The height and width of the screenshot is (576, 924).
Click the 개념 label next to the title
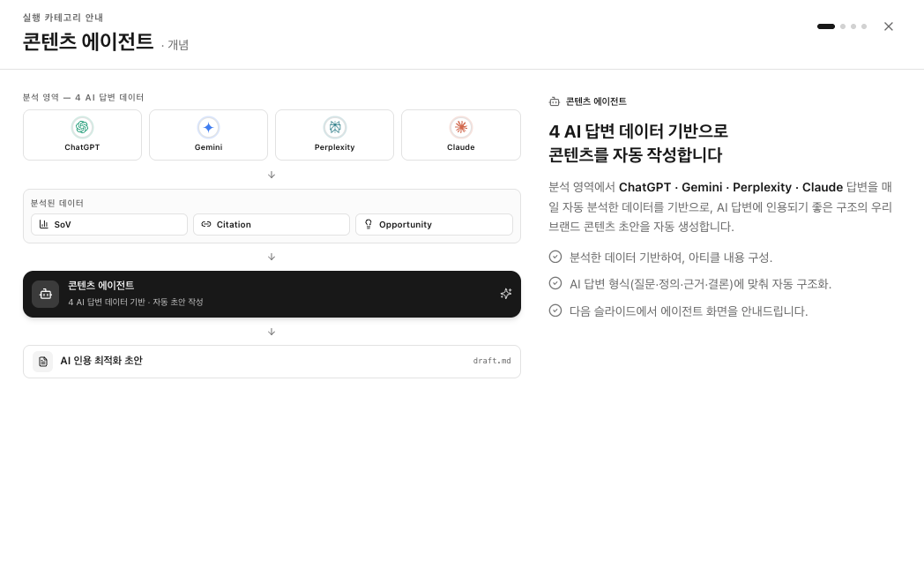[178, 45]
